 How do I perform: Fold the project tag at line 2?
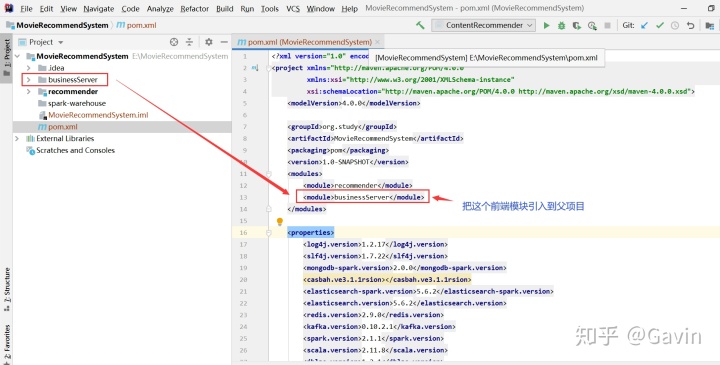tap(269, 68)
